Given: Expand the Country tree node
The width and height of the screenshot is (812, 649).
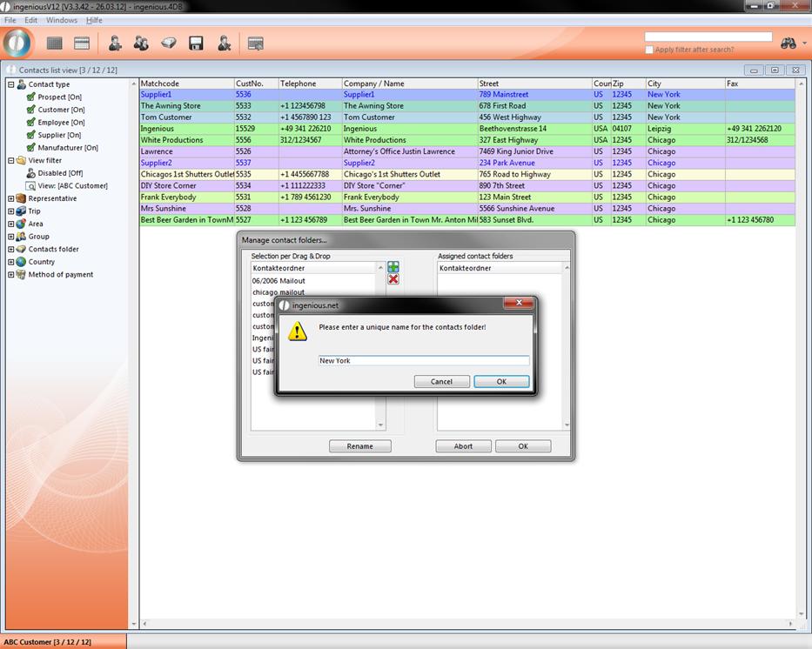Looking at the screenshot, I should click(x=11, y=262).
